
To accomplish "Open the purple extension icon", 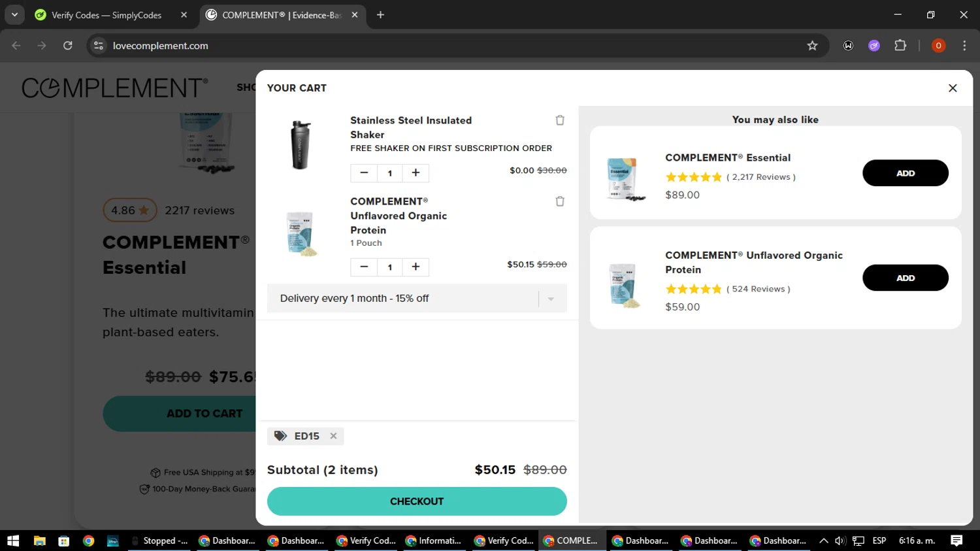I will coord(874,46).
